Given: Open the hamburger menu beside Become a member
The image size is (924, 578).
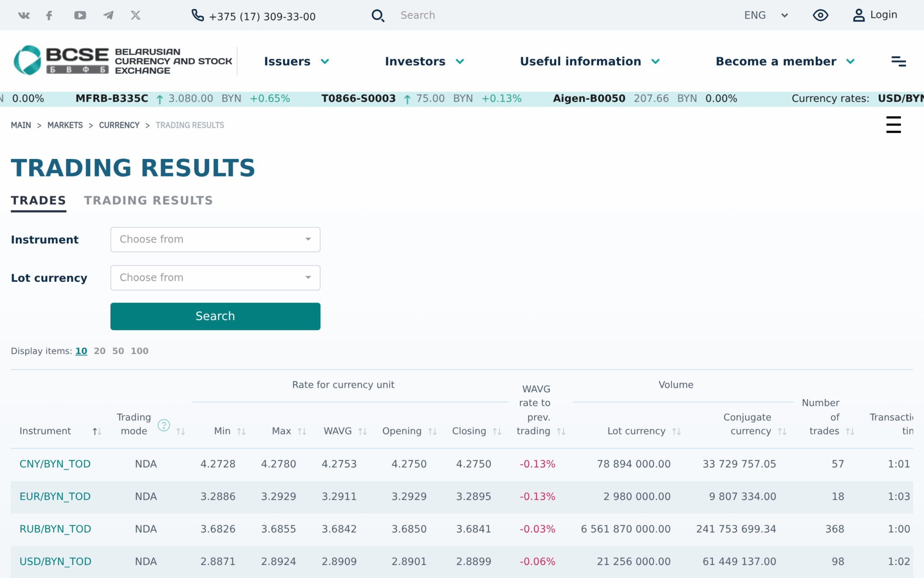Looking at the screenshot, I should (x=898, y=61).
